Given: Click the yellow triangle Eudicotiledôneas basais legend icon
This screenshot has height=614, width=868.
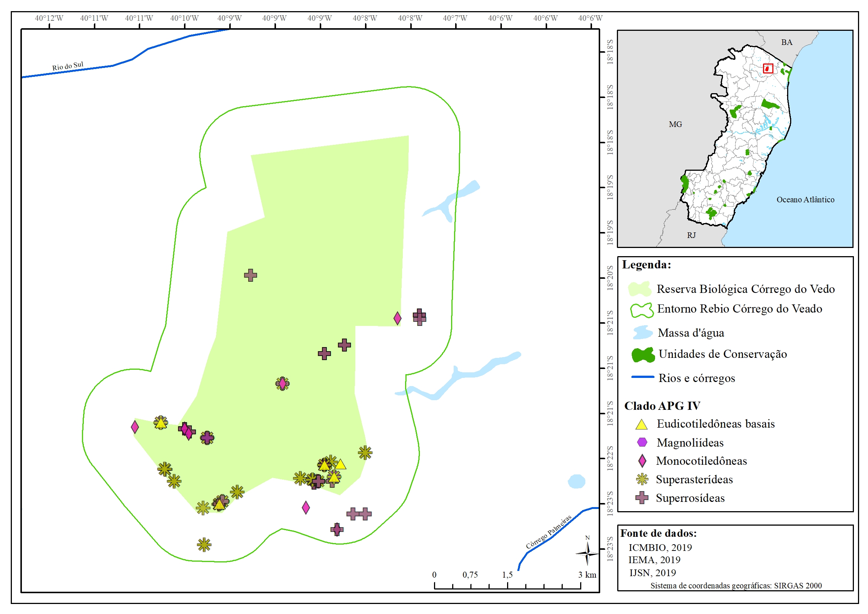Looking at the screenshot, I should coord(642,424).
